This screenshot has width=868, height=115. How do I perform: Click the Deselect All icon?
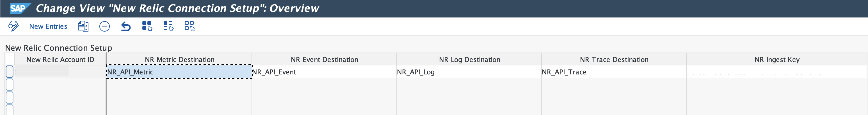190,26
